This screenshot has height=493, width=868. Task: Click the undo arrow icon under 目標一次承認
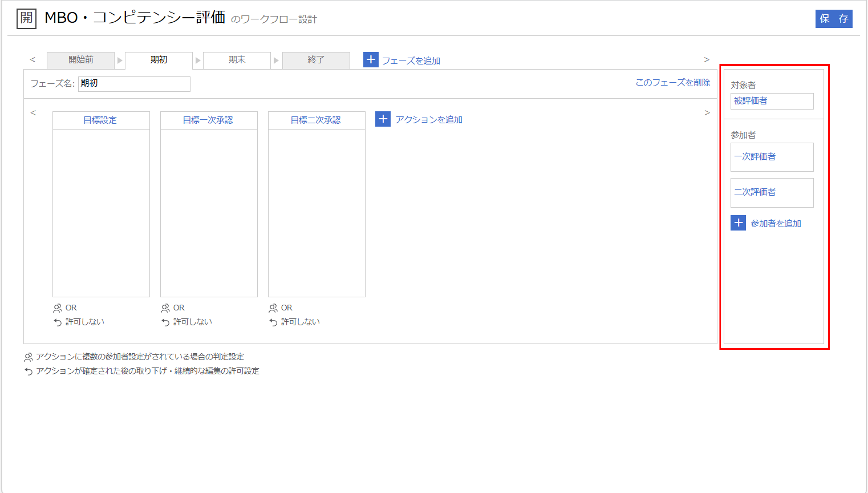tap(165, 322)
